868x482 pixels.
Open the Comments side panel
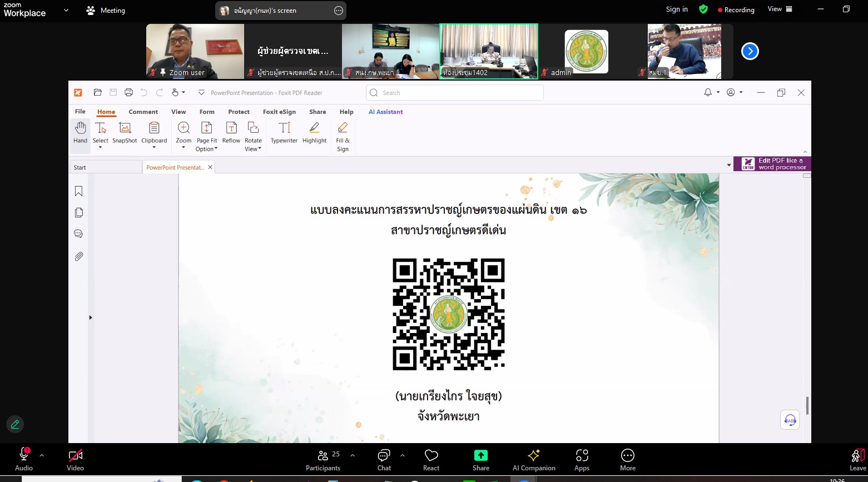(79, 234)
